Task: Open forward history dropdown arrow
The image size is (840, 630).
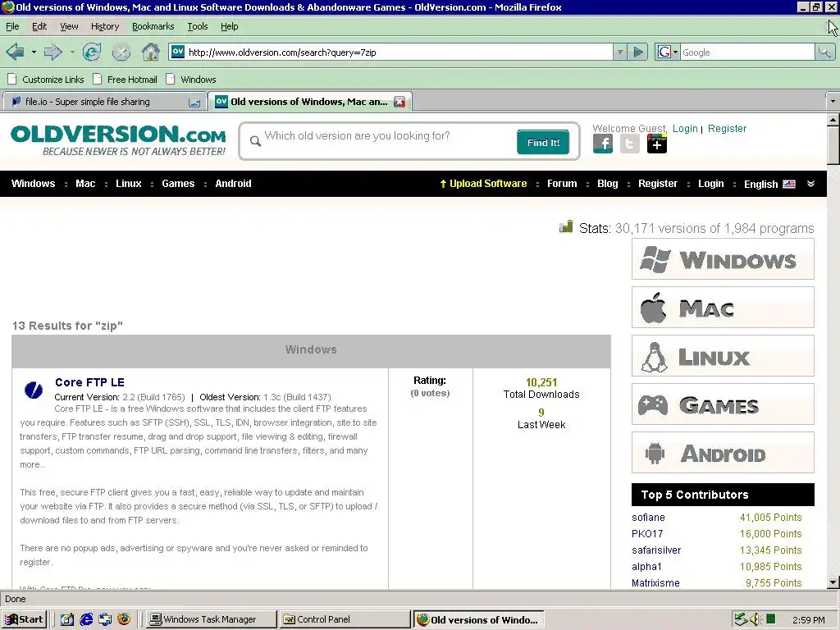Action: point(72,52)
